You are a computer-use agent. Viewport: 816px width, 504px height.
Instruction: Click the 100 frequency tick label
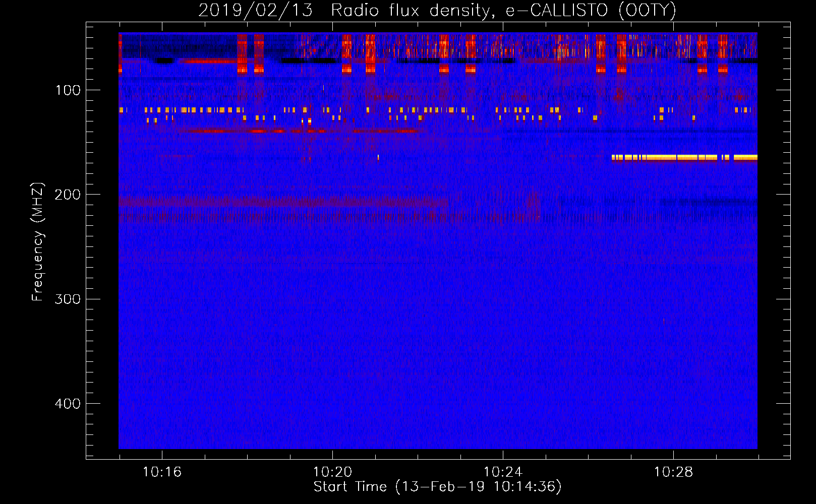[x=68, y=90]
